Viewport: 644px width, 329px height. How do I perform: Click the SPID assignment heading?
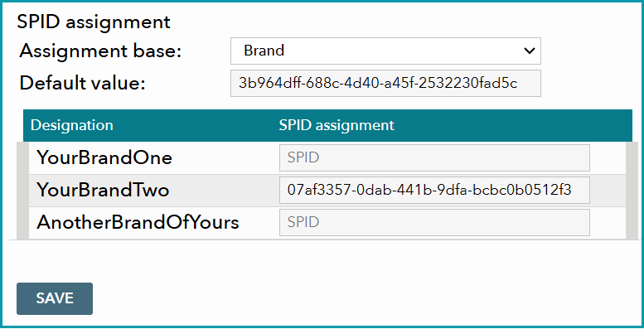coord(93,22)
